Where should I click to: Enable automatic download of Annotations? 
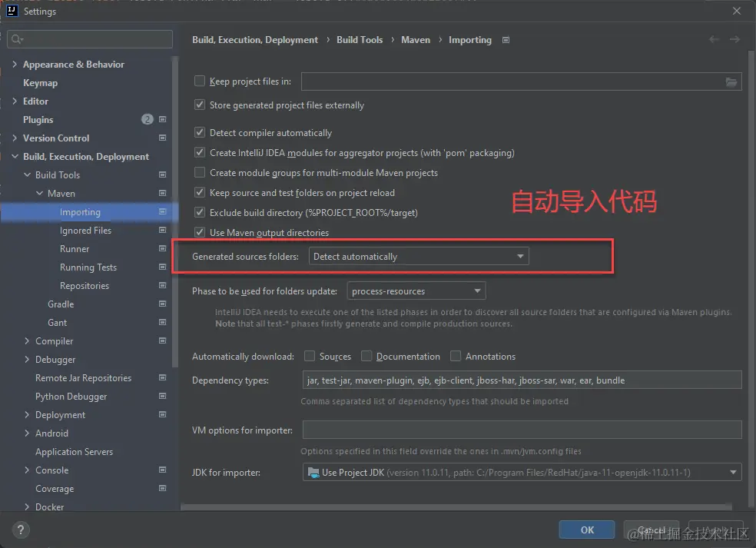tap(455, 356)
